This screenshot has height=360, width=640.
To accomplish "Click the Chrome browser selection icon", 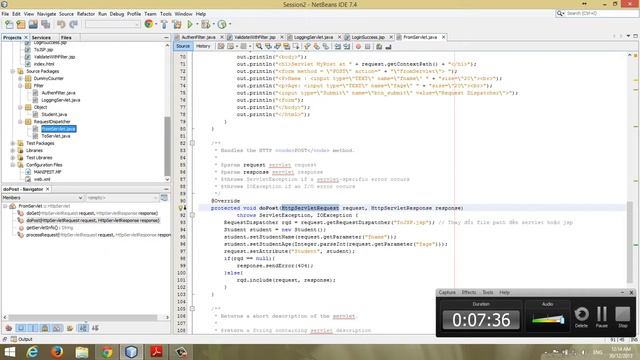I will tap(149, 24).
